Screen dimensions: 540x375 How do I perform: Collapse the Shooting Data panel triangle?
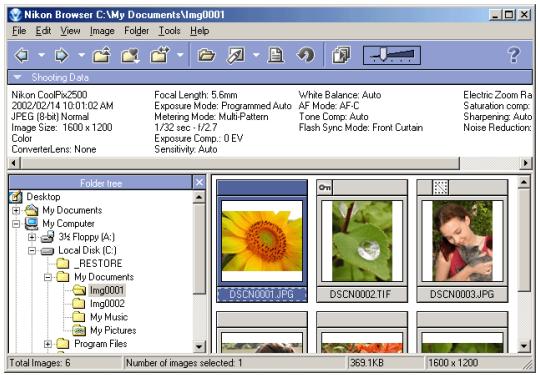click(x=17, y=77)
